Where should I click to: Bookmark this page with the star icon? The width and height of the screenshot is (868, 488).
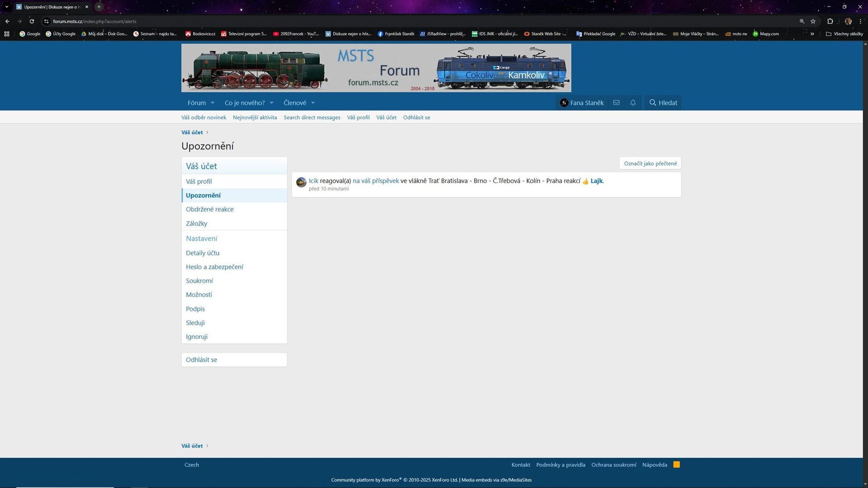(x=813, y=21)
